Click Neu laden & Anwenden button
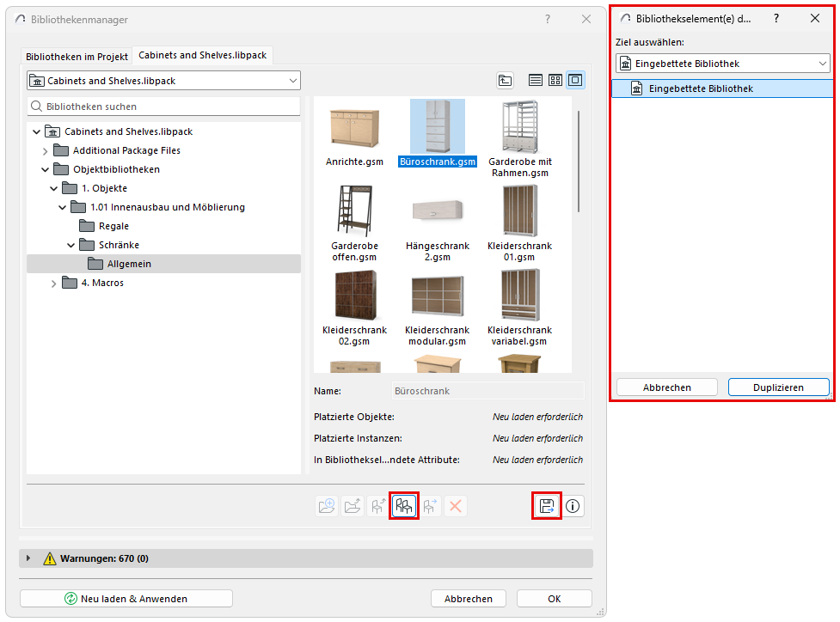Image resolution: width=840 pixels, height=622 pixels. coord(126,599)
